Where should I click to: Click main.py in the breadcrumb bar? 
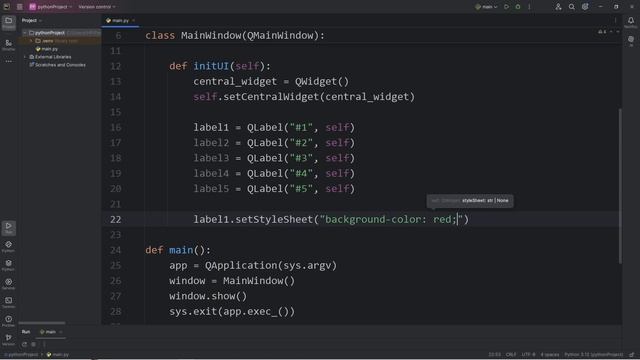(58, 355)
